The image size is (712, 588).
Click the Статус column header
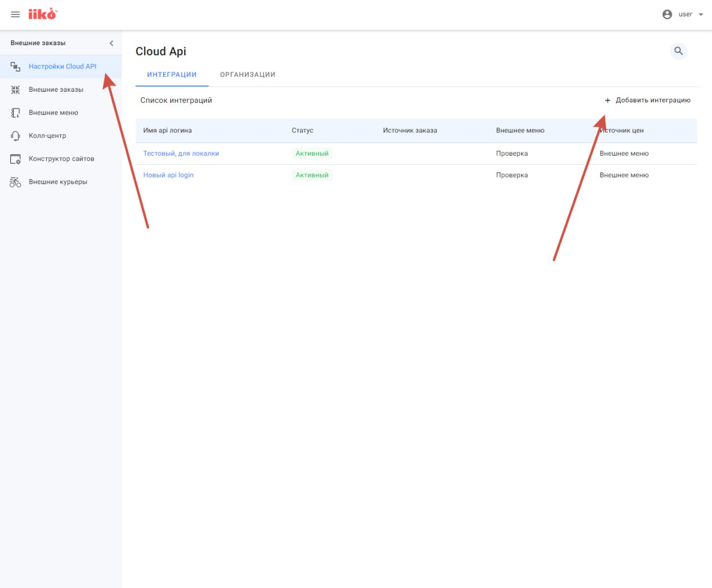[303, 131]
